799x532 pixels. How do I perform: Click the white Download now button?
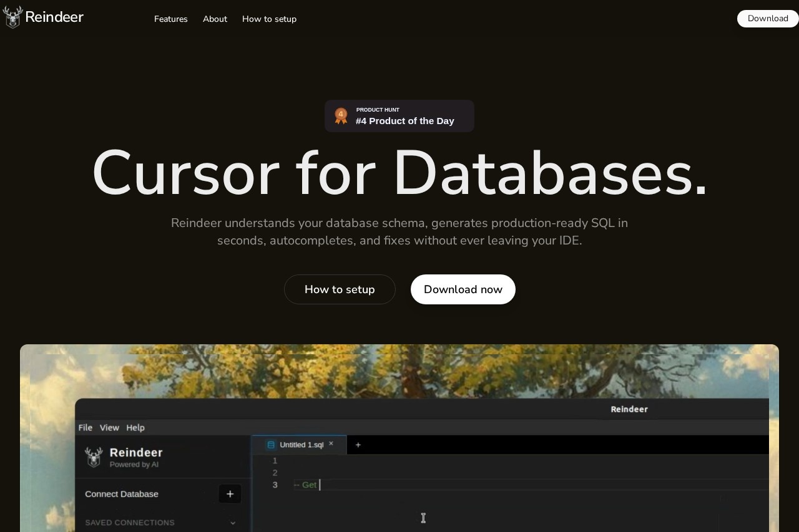[463, 289]
